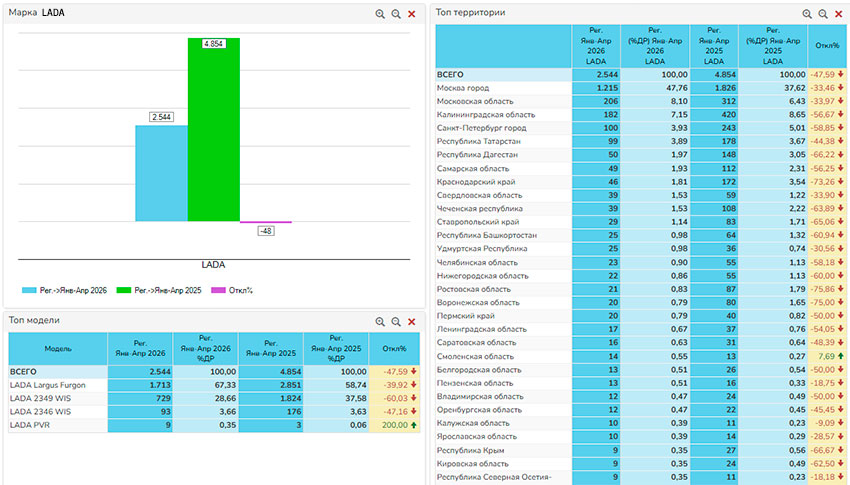Zoom out the Топ модели panel
Screen dimensions: 850x485
pos(396,322)
